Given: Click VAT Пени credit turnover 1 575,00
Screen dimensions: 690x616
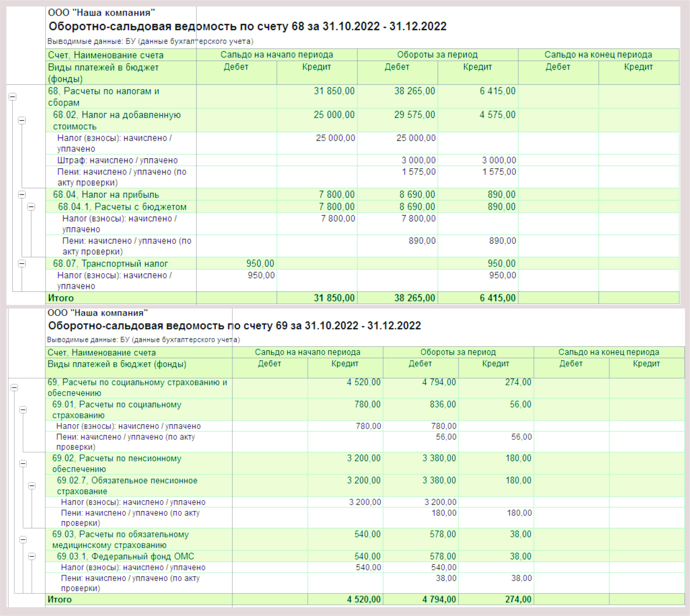Looking at the screenshot, I should coord(499,172).
